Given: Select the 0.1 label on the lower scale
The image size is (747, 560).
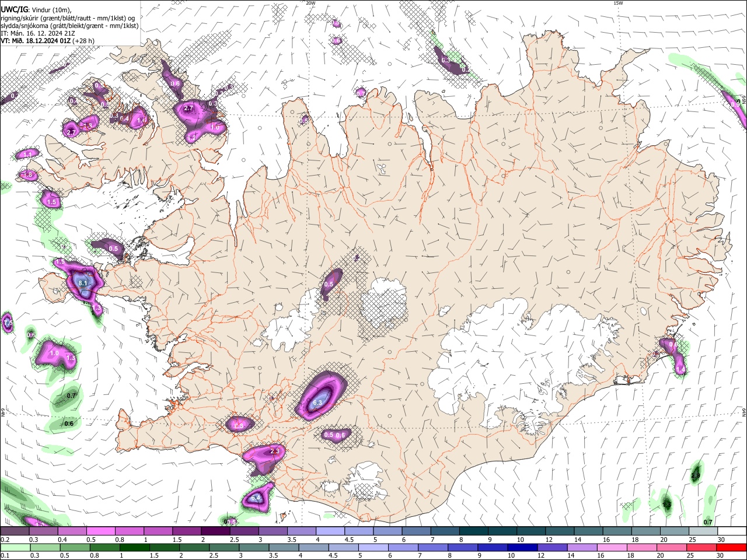Looking at the screenshot, I should point(4,556).
